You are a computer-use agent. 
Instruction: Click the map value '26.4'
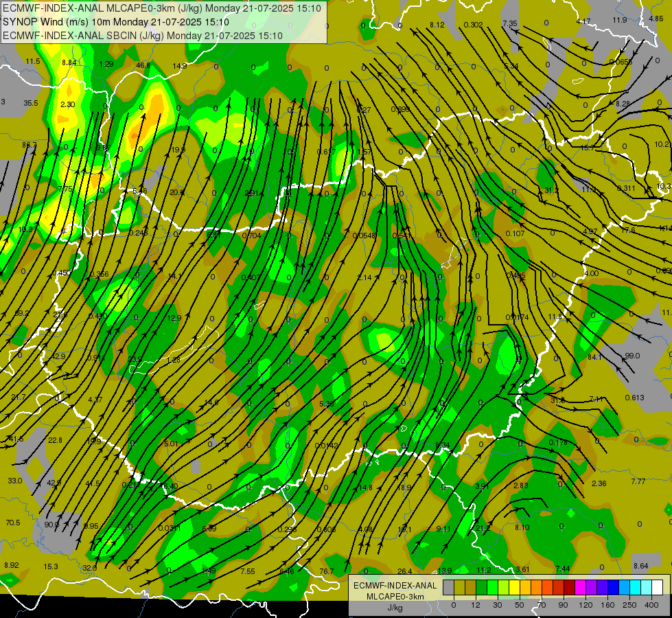(x=404, y=571)
